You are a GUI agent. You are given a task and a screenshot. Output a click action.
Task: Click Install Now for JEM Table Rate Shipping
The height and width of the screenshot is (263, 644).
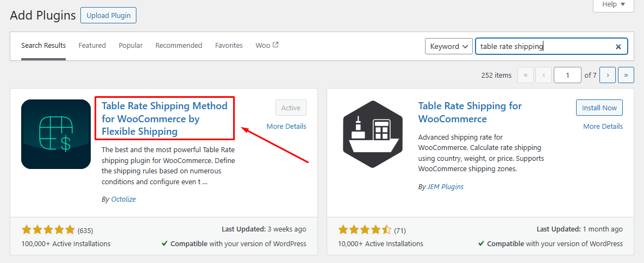point(599,108)
